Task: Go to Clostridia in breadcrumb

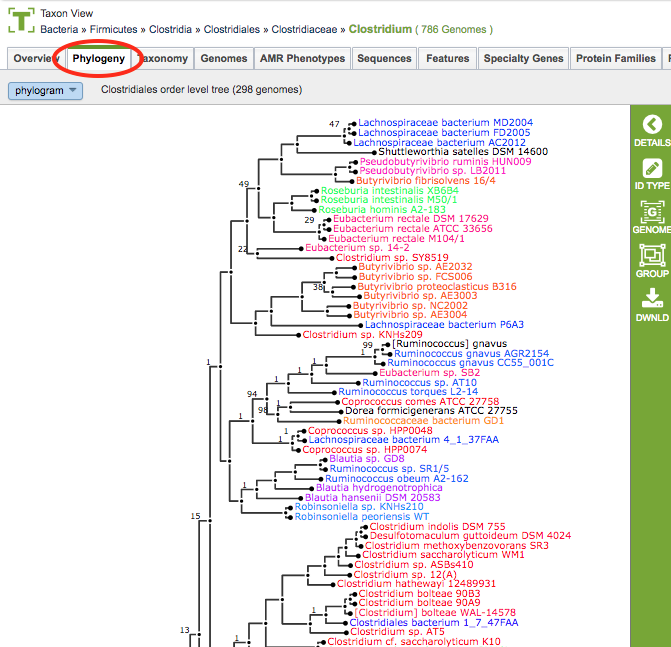Action: pos(170,30)
